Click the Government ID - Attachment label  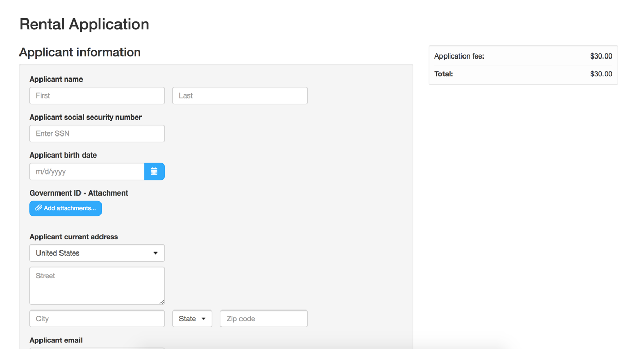click(78, 193)
